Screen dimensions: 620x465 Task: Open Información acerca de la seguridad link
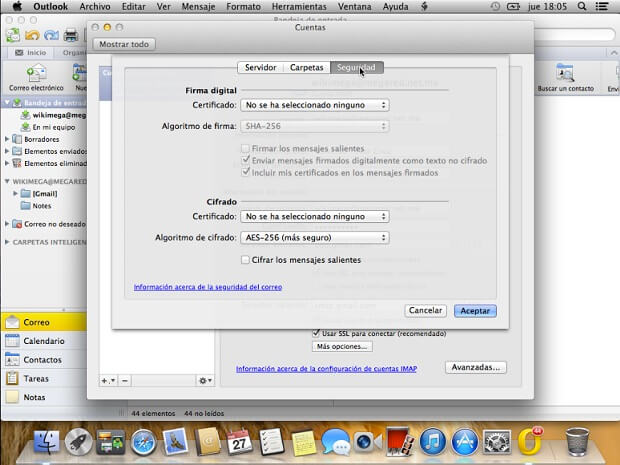coord(208,287)
